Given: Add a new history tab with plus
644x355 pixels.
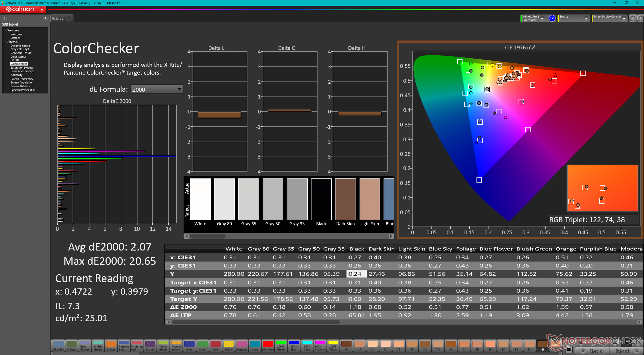Looking at the screenshot, I should [69, 19].
